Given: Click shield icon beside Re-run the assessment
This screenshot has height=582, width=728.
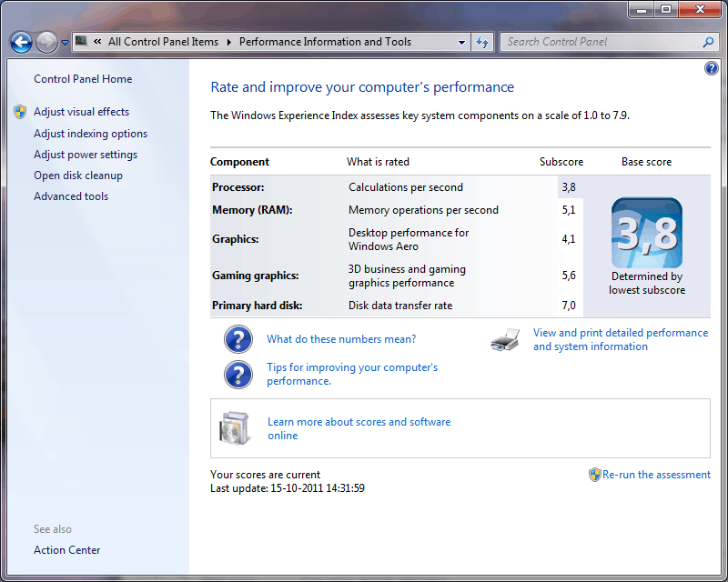Looking at the screenshot, I should point(594,475).
